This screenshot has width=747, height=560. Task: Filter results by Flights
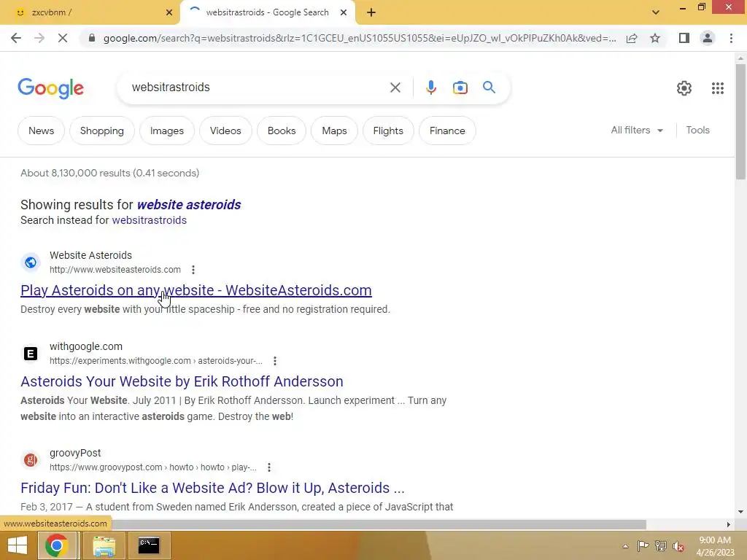click(x=388, y=131)
